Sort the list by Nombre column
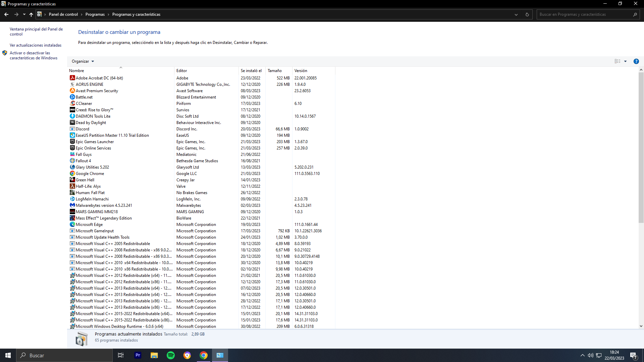The height and width of the screenshot is (362, 644). (x=121, y=71)
